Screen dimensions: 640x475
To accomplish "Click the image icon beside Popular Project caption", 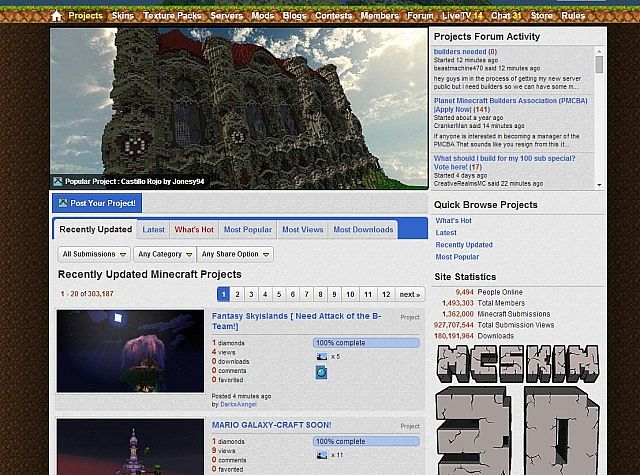I will coord(58,182).
